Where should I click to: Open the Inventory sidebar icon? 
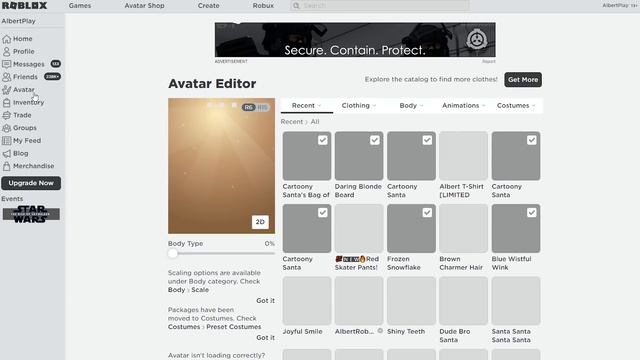click(7, 102)
